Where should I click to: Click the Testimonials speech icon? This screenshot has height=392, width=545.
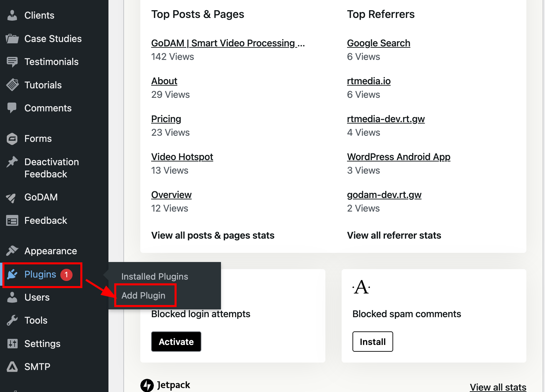coord(12,62)
